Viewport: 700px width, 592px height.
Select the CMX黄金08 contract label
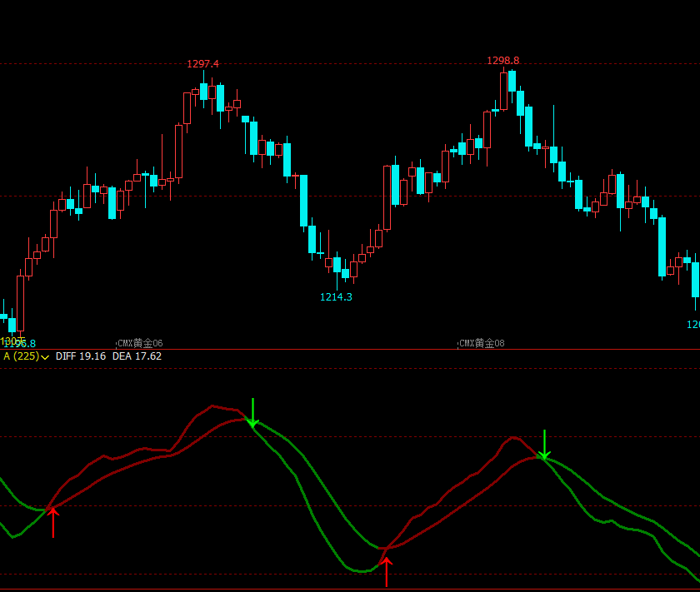482,343
